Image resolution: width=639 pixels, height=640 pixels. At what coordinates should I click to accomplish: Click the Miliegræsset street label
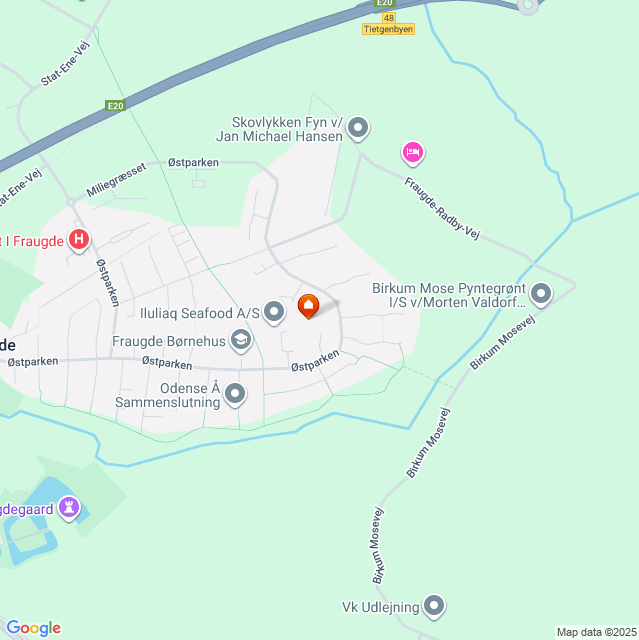point(116,180)
